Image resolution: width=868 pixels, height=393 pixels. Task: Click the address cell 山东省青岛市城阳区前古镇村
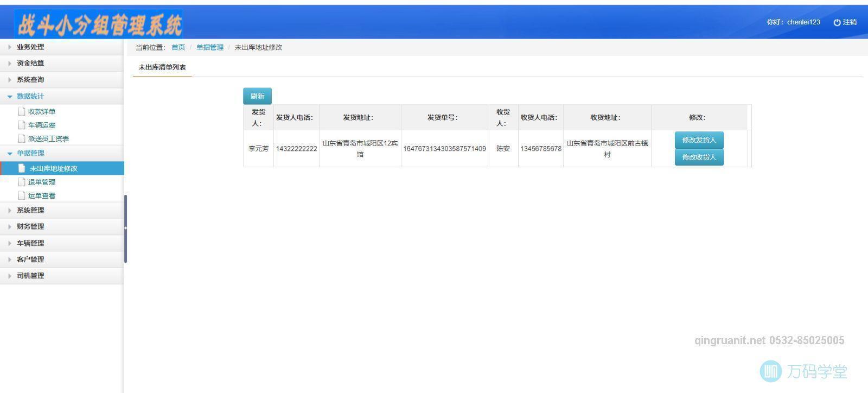tap(607, 149)
